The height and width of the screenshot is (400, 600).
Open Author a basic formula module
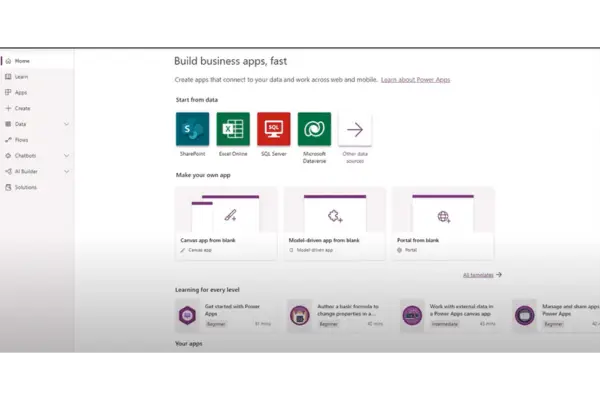336,315
